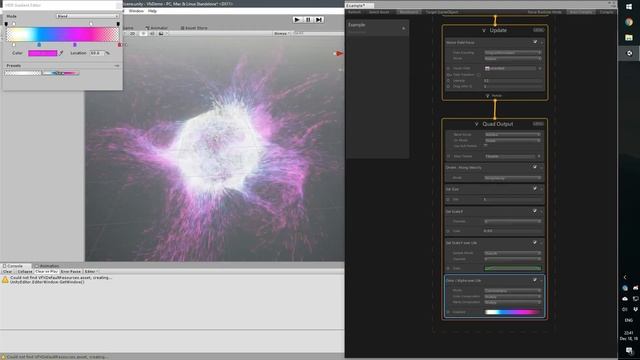Viewport: 640px width, 360px height.
Task: Click the taskbar clock
Action: 629,336
